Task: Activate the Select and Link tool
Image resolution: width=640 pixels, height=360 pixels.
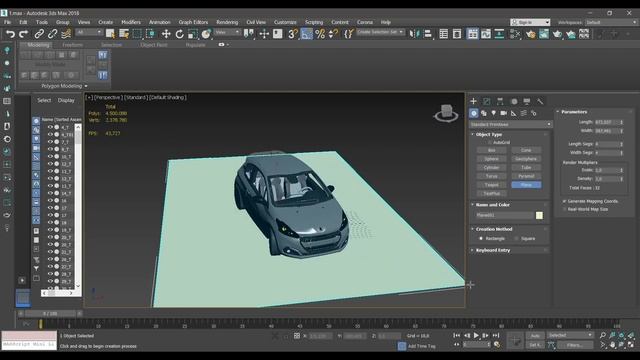Action: (39, 34)
